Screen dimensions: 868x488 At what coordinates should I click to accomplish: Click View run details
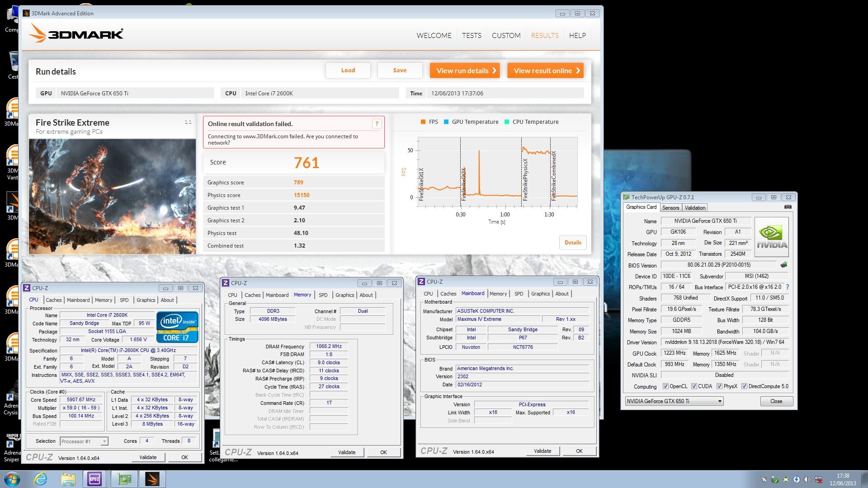pyautogui.click(x=465, y=70)
